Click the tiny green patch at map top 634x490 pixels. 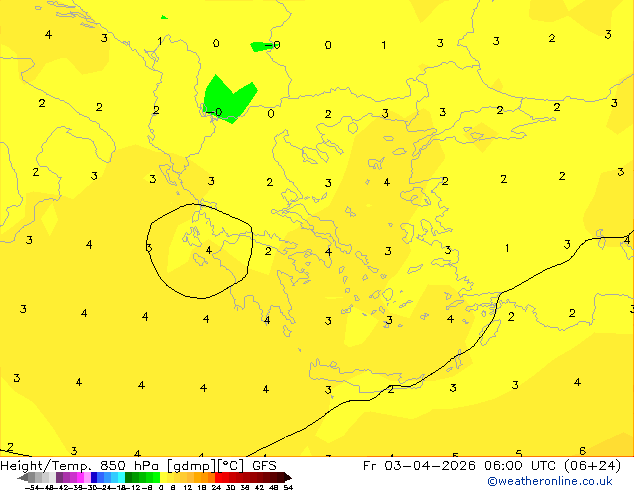164,17
